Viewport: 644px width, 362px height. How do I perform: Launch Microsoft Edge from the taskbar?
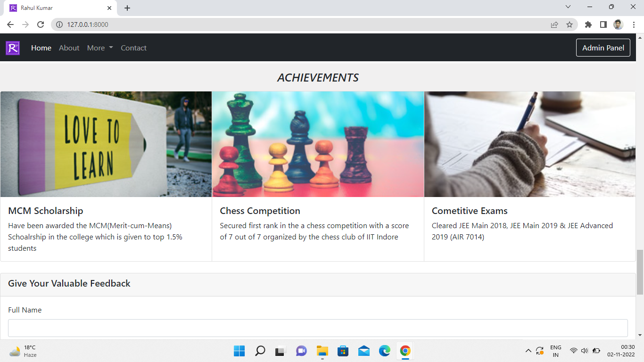(x=384, y=351)
